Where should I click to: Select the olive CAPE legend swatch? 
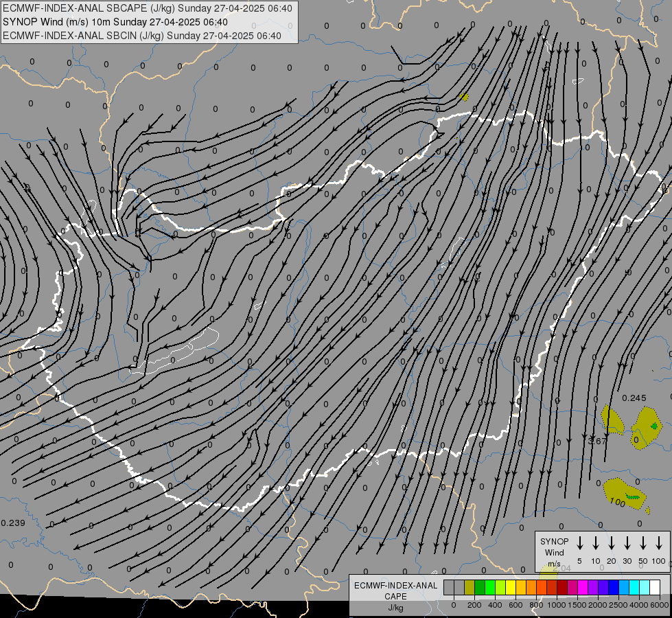coord(470,587)
